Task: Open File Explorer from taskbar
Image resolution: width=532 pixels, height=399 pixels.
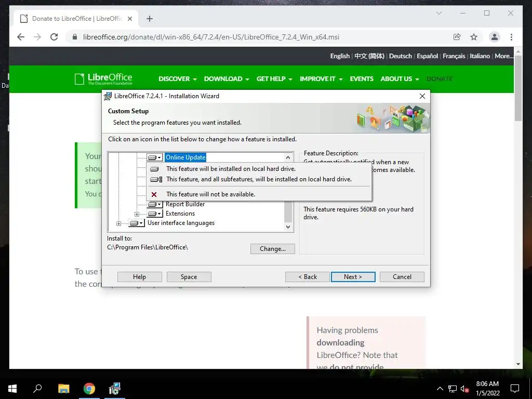Action: [x=63, y=389]
